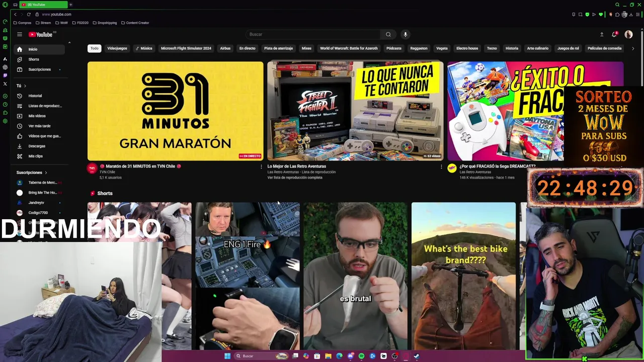Click the YouTube logo

coord(41,34)
